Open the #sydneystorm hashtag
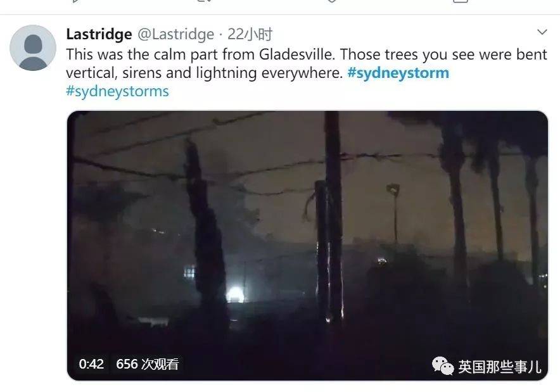This screenshot has width=560, height=392. click(x=398, y=73)
